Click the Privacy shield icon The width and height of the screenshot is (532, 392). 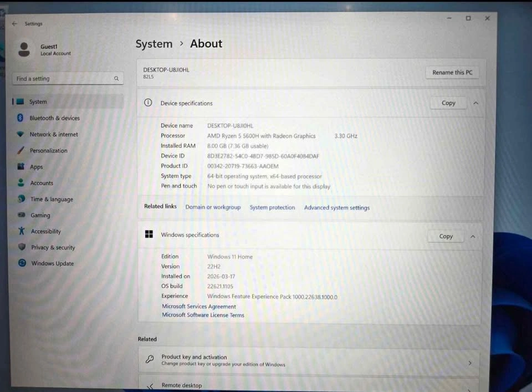tap(22, 247)
